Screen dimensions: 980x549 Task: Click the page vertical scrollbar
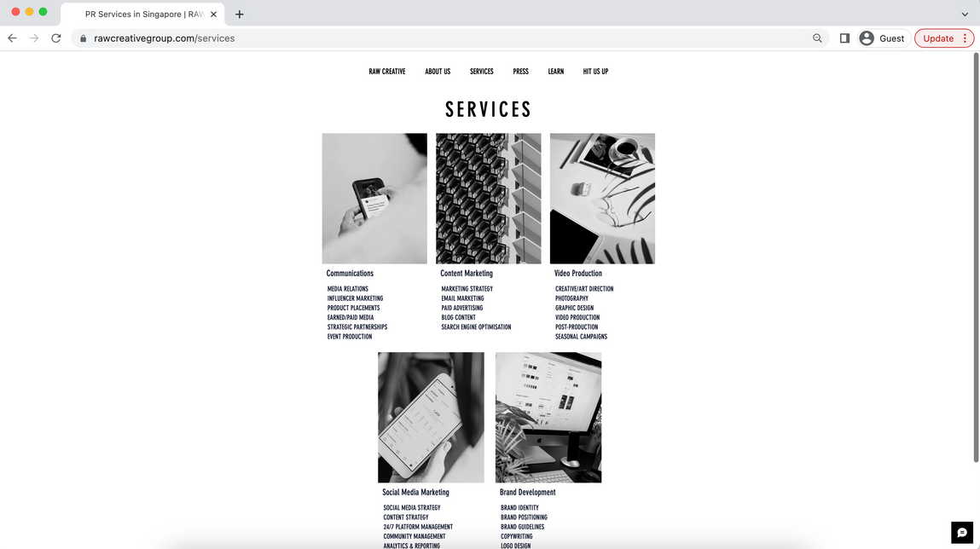[976, 257]
